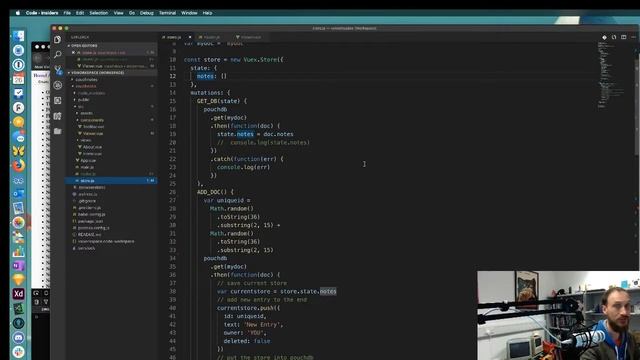
Task: Select store.js in file tree
Action: (111, 180)
